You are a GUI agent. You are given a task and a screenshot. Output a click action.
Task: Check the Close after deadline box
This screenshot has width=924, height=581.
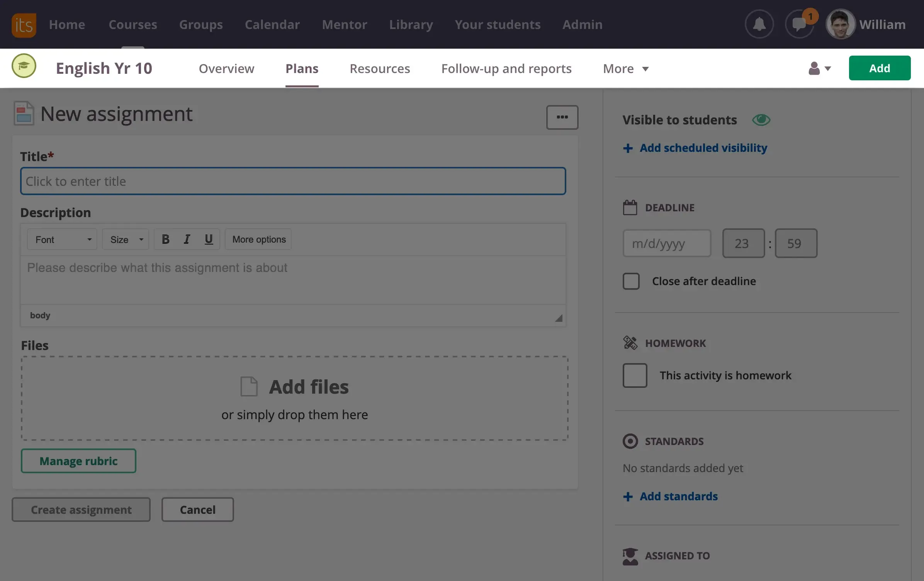tap(631, 281)
